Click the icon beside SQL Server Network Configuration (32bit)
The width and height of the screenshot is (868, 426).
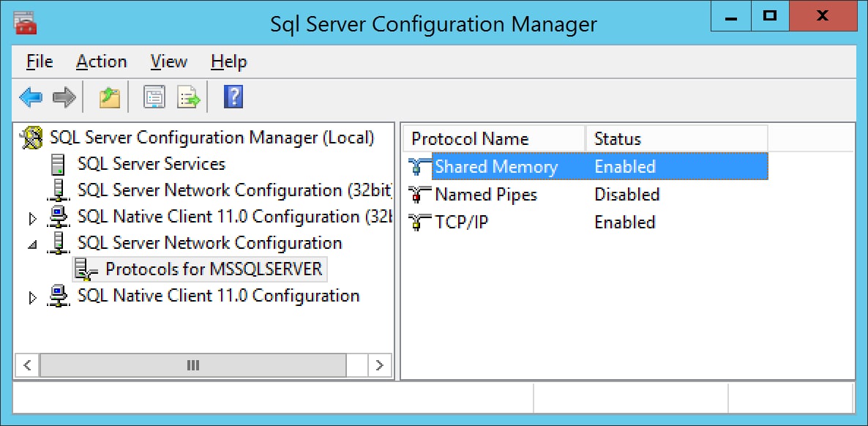[58, 190]
